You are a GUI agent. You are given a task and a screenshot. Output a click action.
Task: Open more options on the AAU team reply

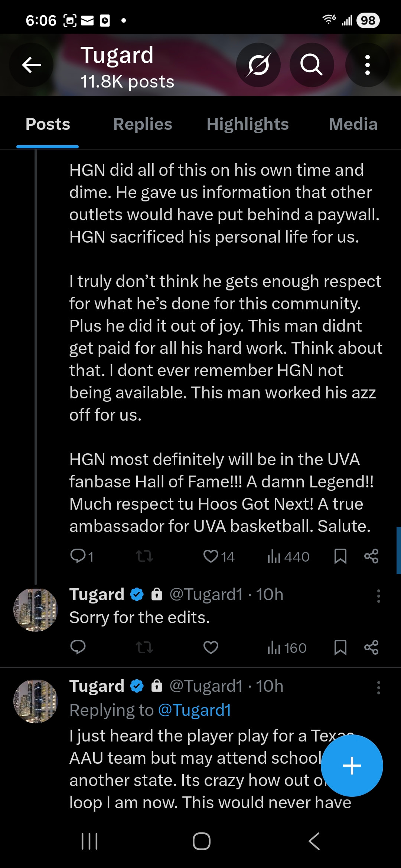378,688
